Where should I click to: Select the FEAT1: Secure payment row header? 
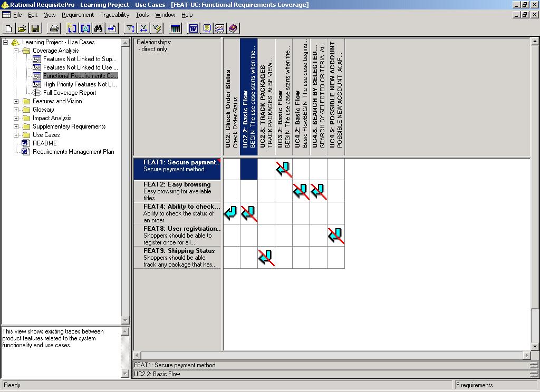(177, 169)
